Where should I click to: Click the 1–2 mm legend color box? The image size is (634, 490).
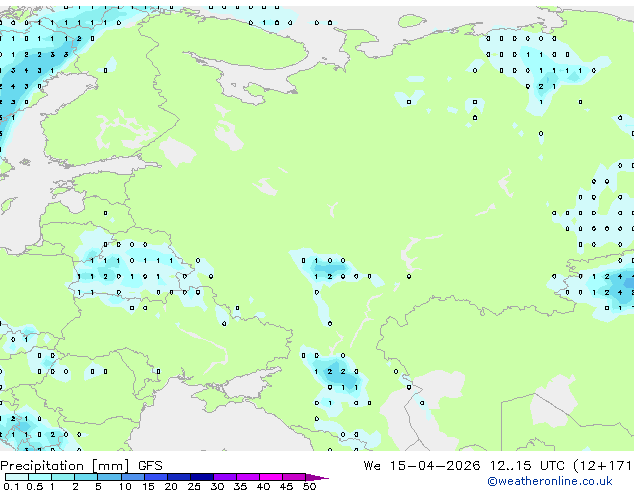point(63,477)
